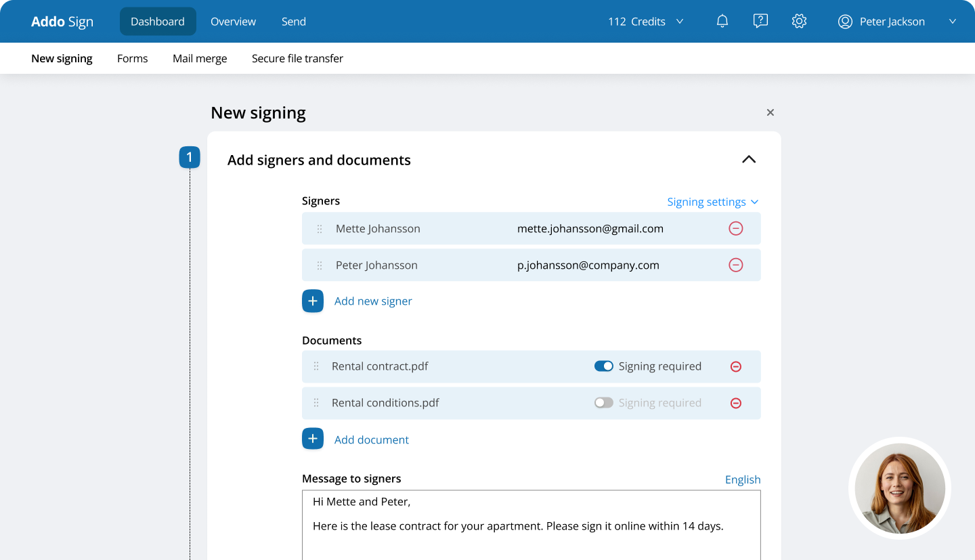Grab drag handle for Rental contract.pdf
The image size is (975, 560).
316,366
